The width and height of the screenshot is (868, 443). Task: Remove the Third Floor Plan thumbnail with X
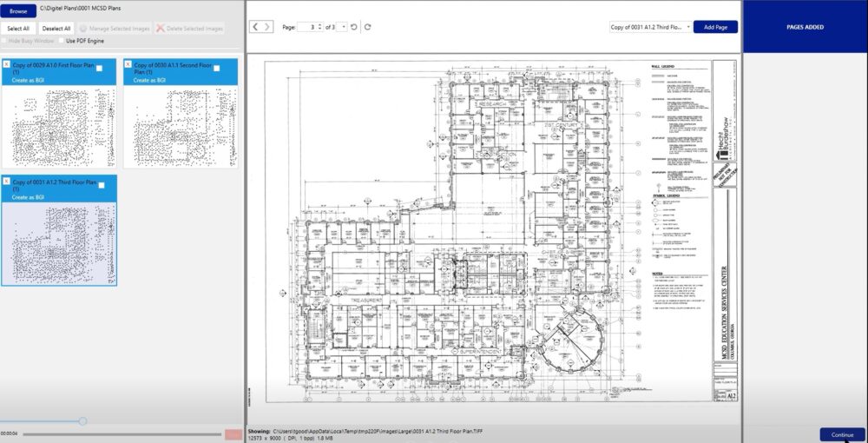(x=7, y=182)
